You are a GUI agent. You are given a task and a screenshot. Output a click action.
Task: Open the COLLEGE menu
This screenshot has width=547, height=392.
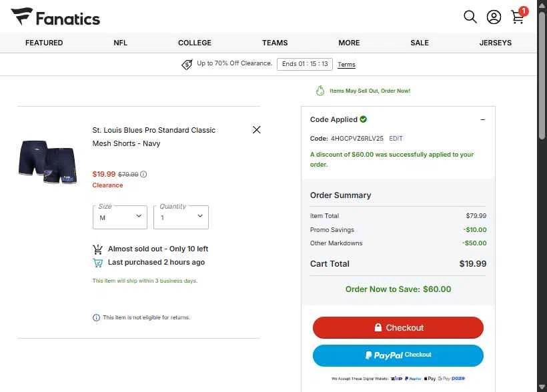[x=195, y=43]
